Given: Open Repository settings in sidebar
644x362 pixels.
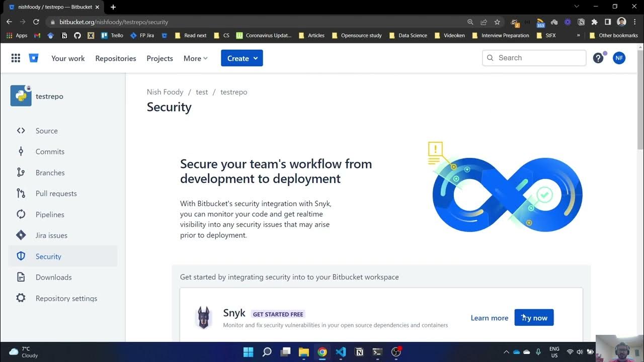Looking at the screenshot, I should pos(63,298).
